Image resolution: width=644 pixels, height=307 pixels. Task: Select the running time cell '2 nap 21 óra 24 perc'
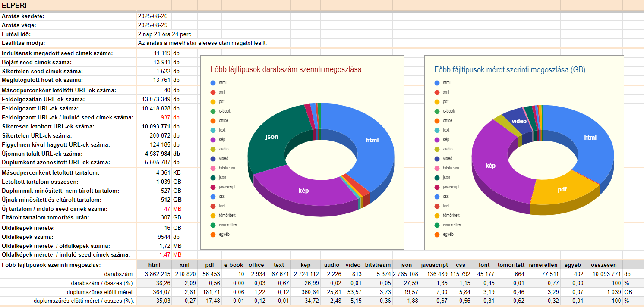pyautogui.click(x=164, y=34)
